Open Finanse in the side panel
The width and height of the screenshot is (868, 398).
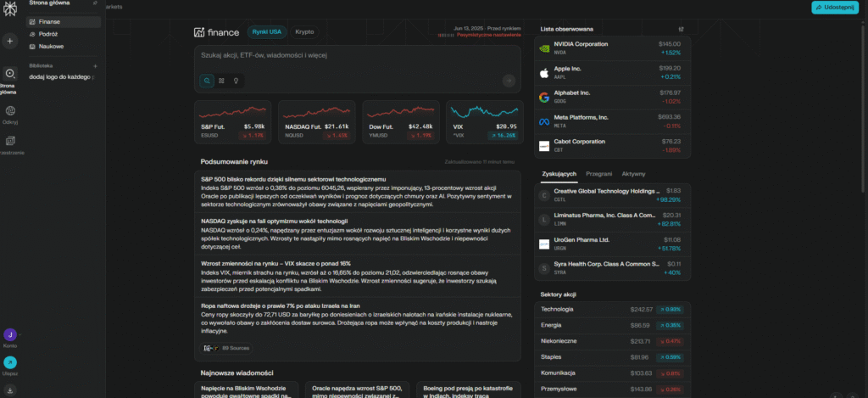click(64, 21)
